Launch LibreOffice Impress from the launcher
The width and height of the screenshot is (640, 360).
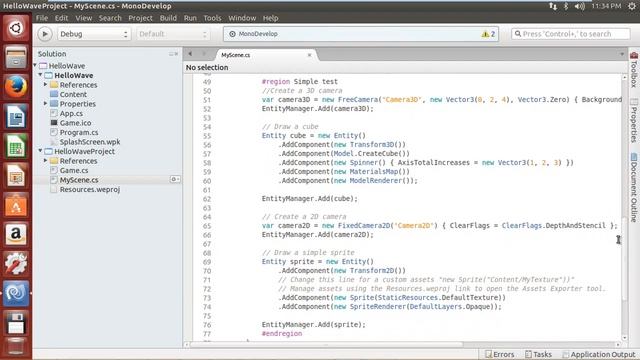16,176
